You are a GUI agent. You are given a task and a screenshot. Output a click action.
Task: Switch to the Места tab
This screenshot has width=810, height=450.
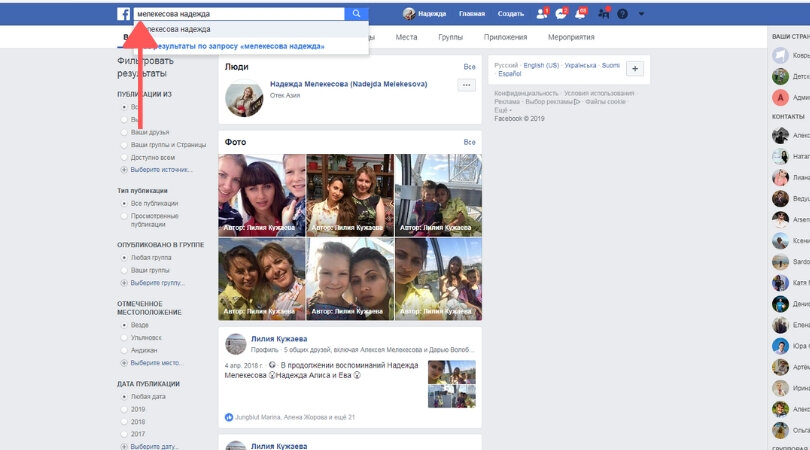click(406, 37)
